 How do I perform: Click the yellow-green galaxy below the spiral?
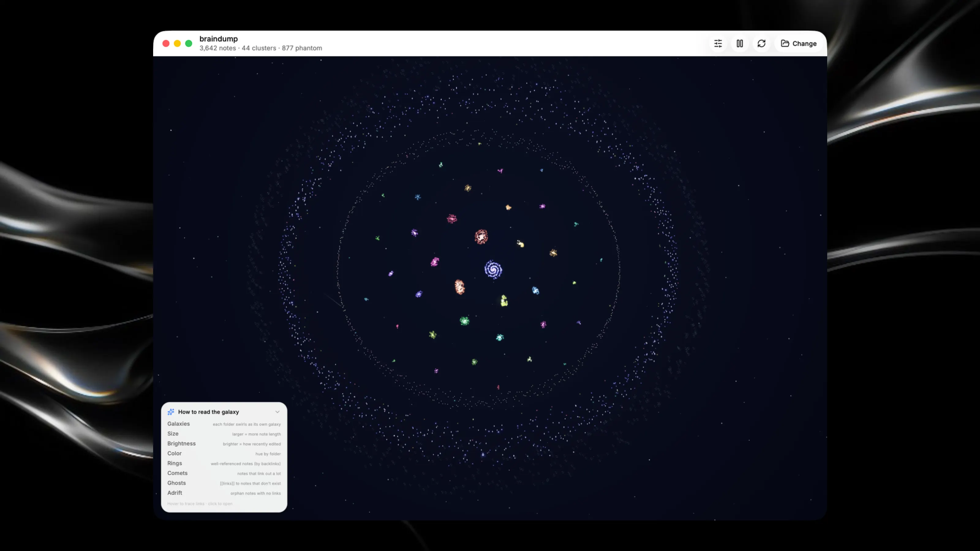coord(504,300)
